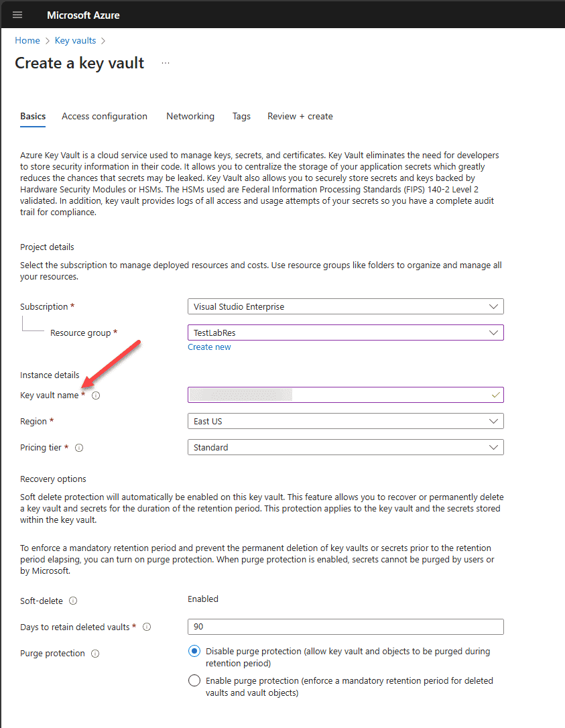The image size is (565, 728).
Task: Open the Subscription dropdown
Action: [345, 306]
